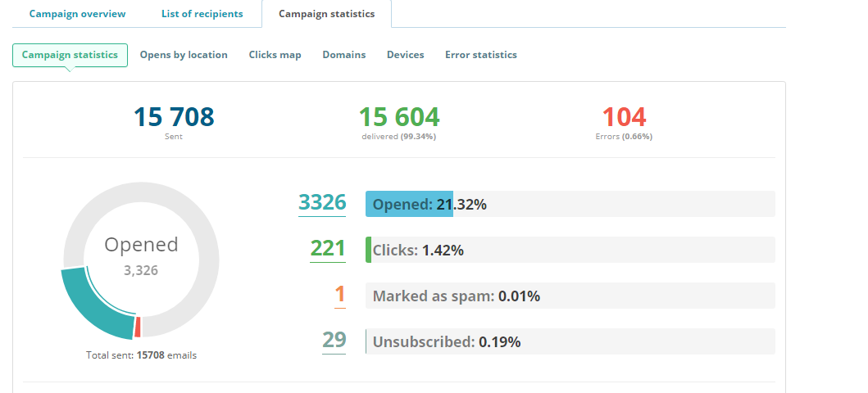The image size is (868, 393).
Task: Switch to the List of recipients tab
Action: coord(202,14)
